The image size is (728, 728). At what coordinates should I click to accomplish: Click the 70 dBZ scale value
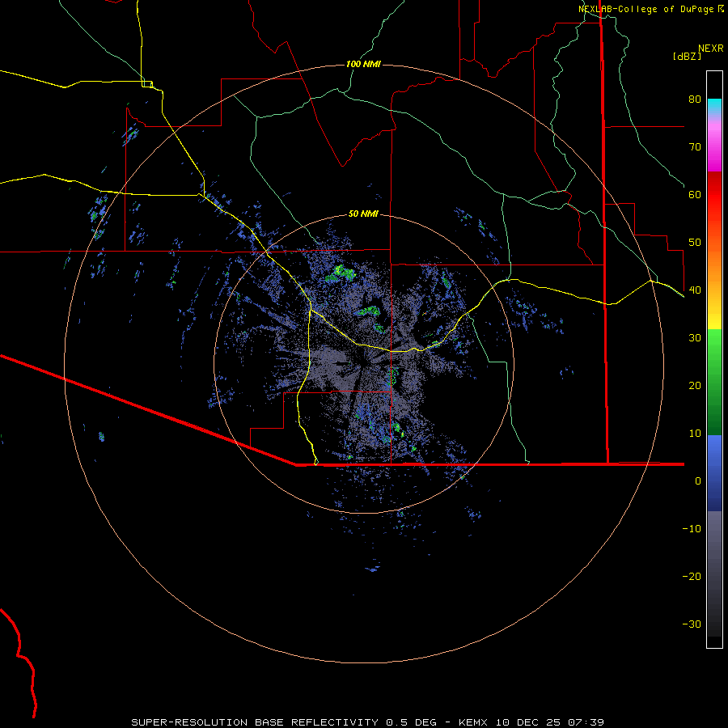(x=695, y=146)
